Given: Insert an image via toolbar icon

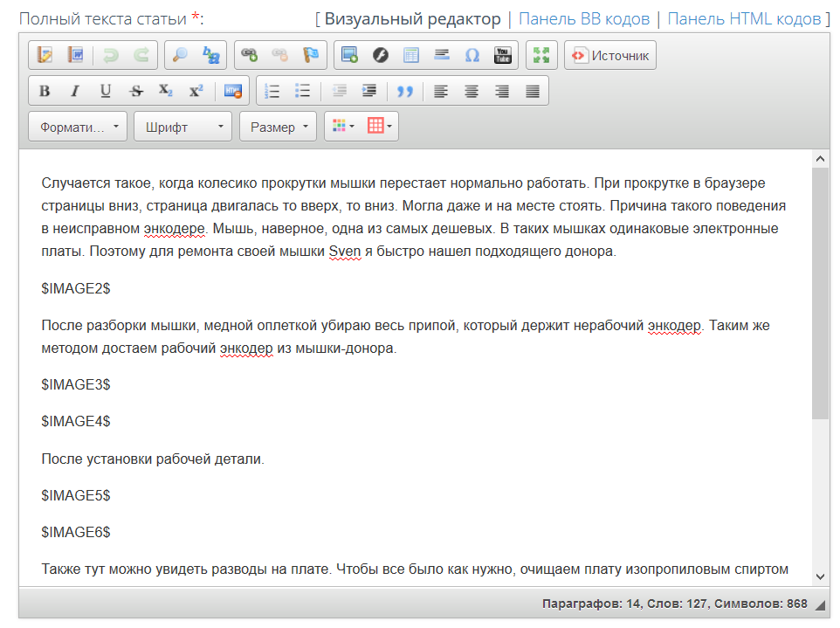Looking at the screenshot, I should pyautogui.click(x=350, y=55).
